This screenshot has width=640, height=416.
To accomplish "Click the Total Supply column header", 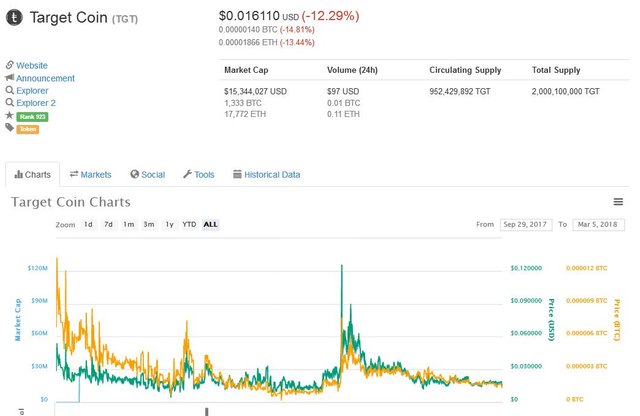I will pos(556,70).
